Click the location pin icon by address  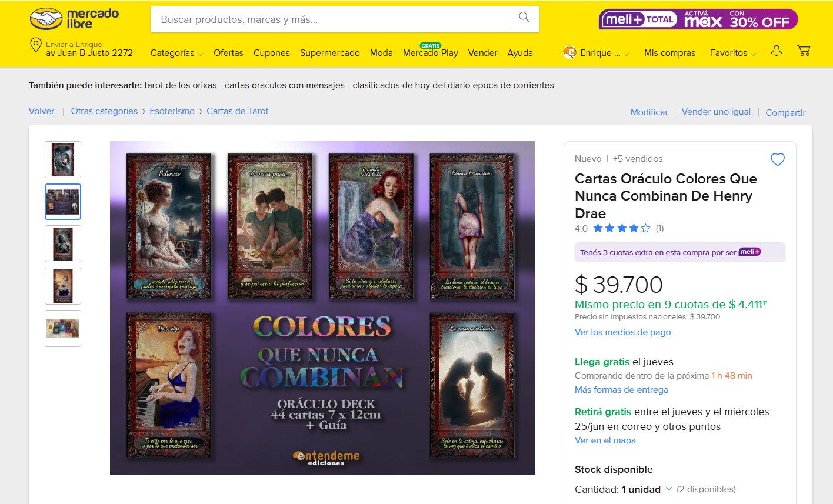(35, 46)
